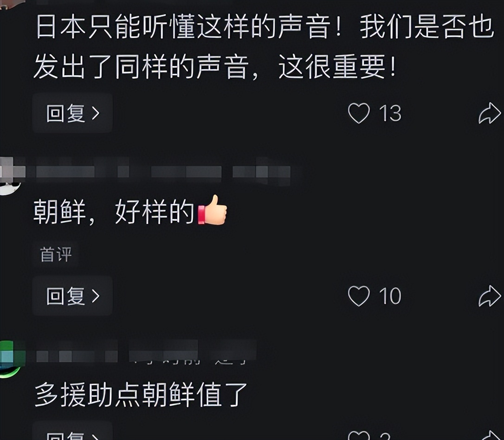504x440 pixels.
Task: Like the '多援助点朝鲜值了' comment heart
Action: 359,435
